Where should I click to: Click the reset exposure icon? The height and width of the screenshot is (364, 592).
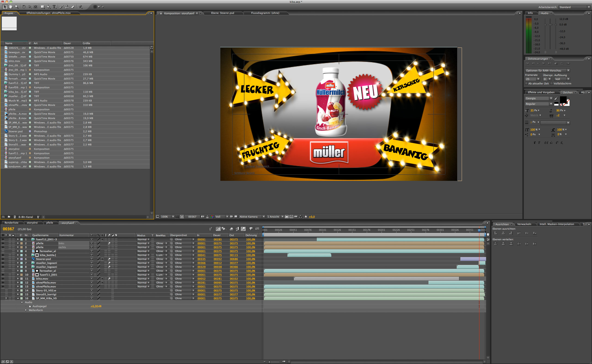306,217
